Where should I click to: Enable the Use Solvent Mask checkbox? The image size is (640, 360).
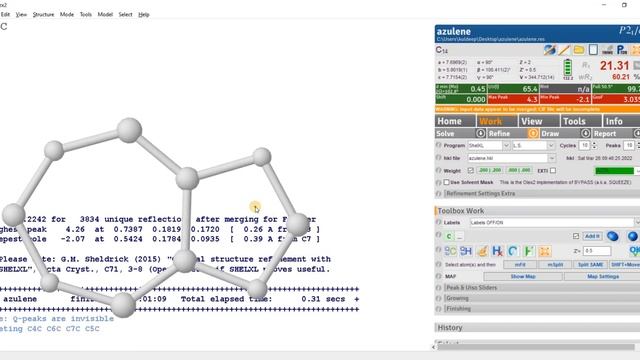[447, 182]
